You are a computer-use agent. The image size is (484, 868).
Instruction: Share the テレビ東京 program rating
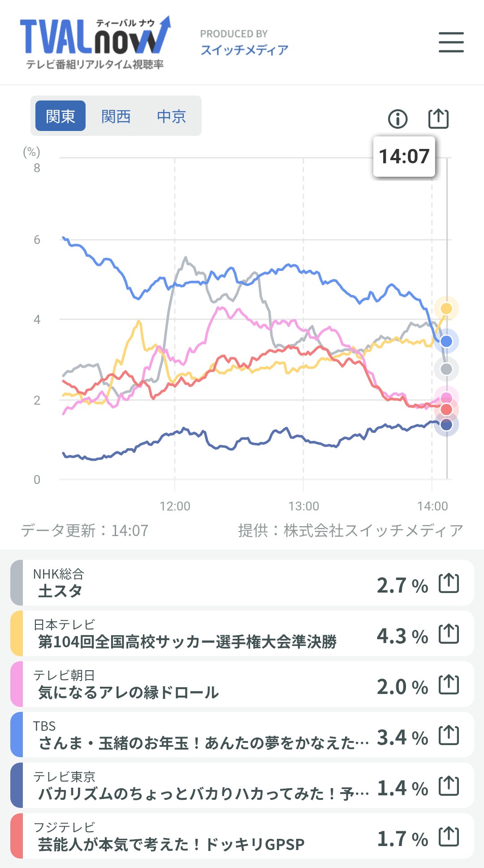[449, 786]
